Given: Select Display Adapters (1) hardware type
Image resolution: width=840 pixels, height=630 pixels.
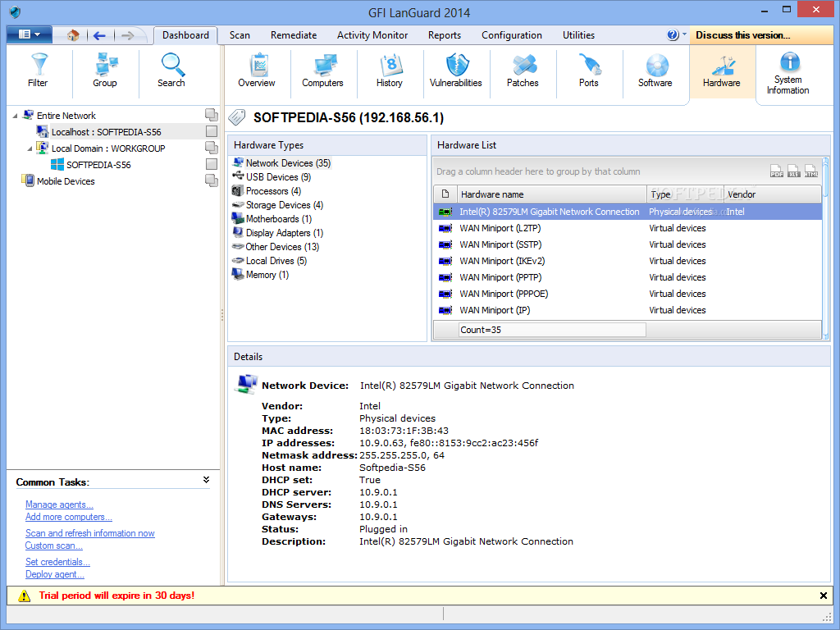Looking at the screenshot, I should (x=277, y=232).
